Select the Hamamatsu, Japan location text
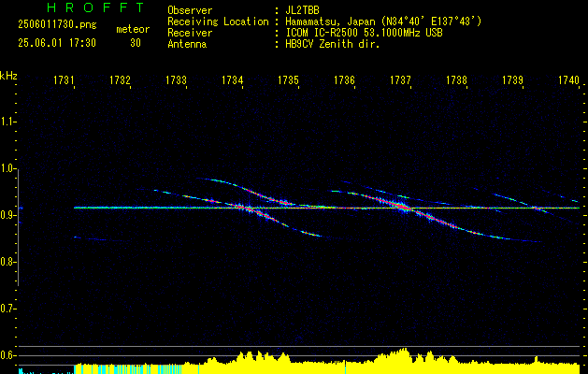This screenshot has height=374, width=588. pos(383,22)
